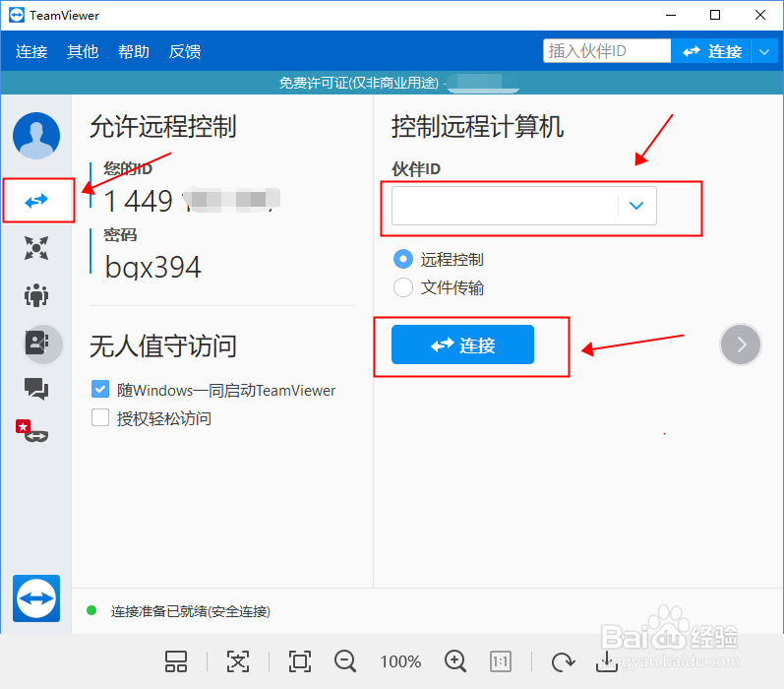Click the header 连接 button
Viewport: 784px width, 689px height.
point(710,51)
